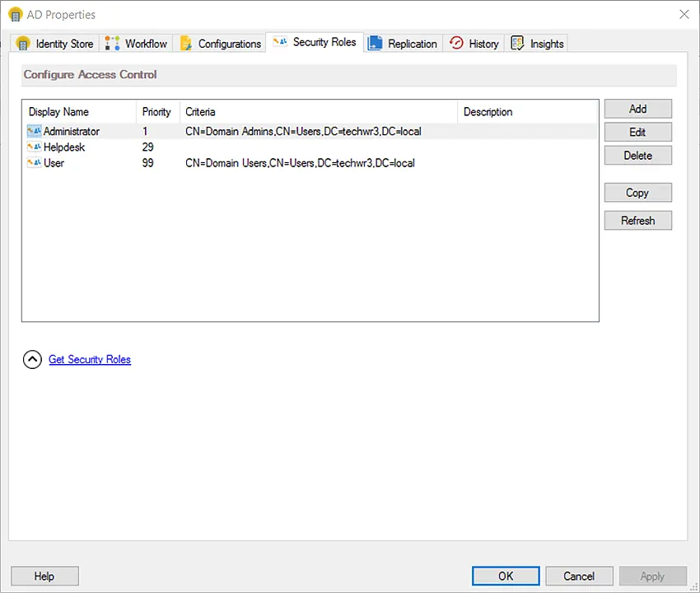View the History tab

tap(474, 44)
